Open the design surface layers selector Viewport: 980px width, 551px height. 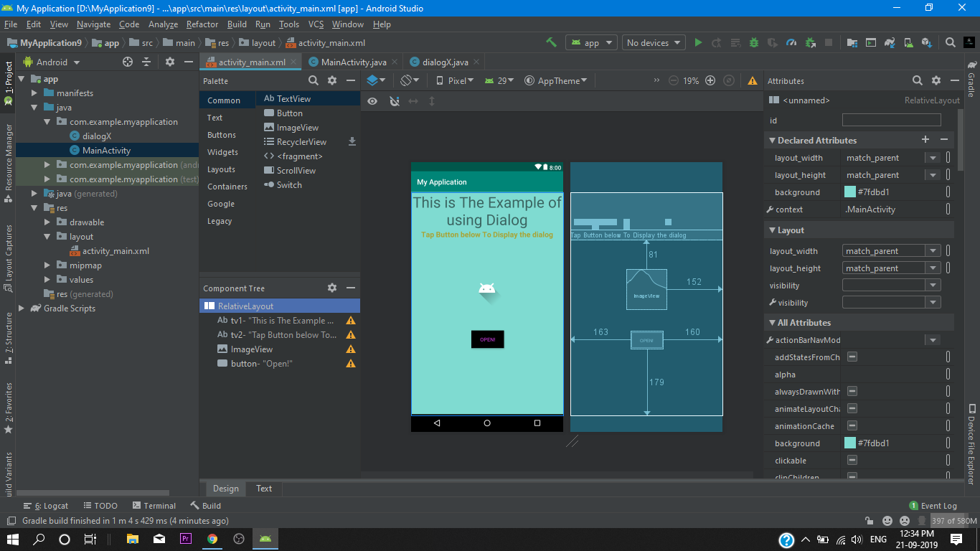(376, 80)
